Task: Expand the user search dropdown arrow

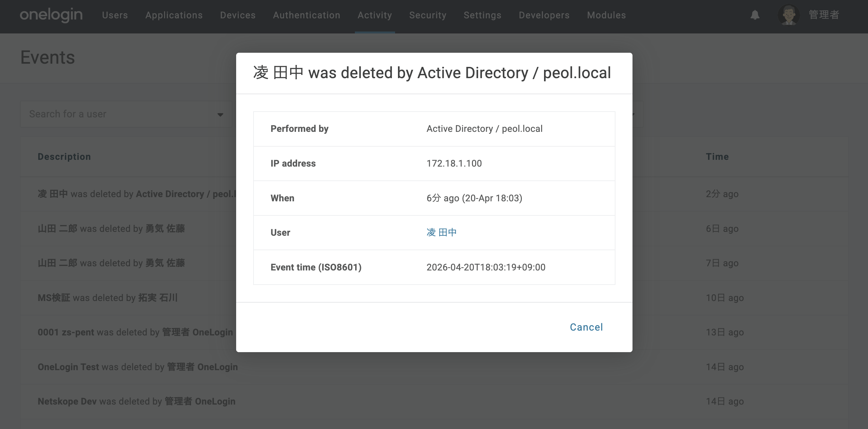Action: tap(220, 115)
